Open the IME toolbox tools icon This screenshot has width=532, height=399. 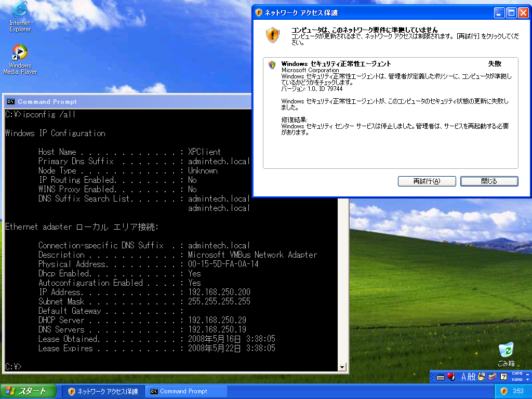click(493, 377)
